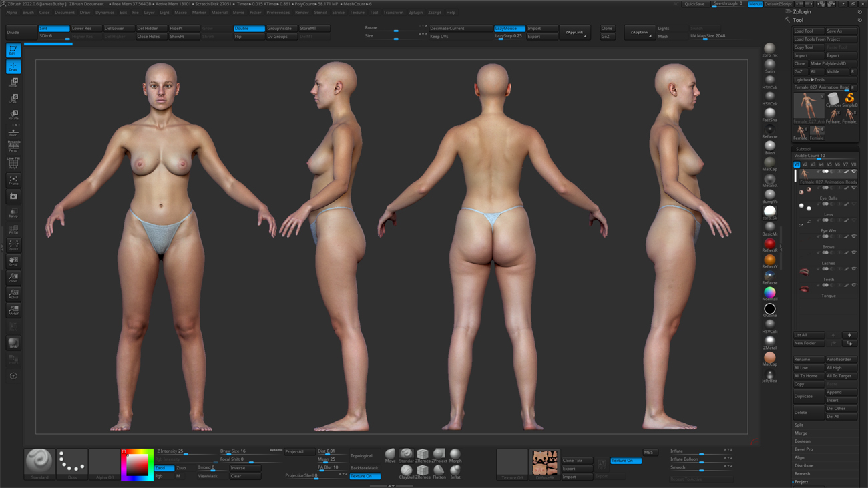Image resolution: width=868 pixels, height=488 pixels.
Task: Click Make PolyMesh3D button
Action: (833, 63)
